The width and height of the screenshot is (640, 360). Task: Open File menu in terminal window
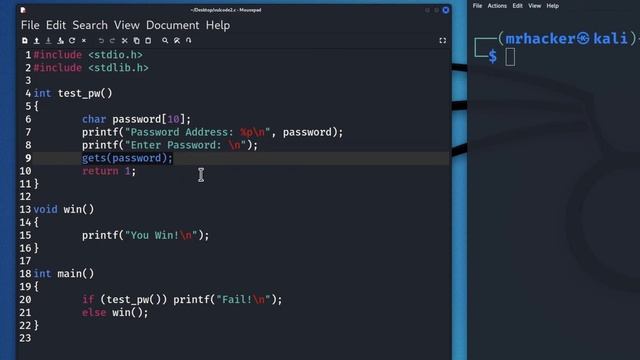[x=477, y=6]
